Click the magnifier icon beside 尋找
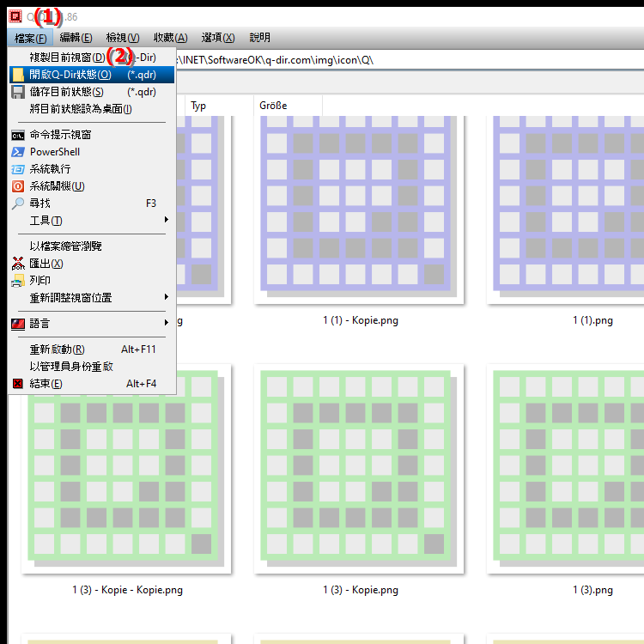This screenshot has height=644, width=644. coord(18,204)
